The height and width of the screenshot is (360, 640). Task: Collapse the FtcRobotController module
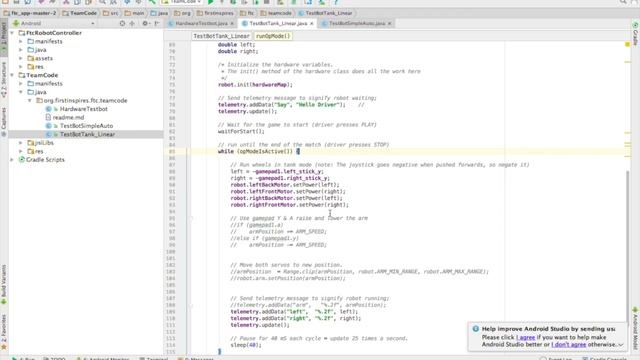[x=12, y=33]
